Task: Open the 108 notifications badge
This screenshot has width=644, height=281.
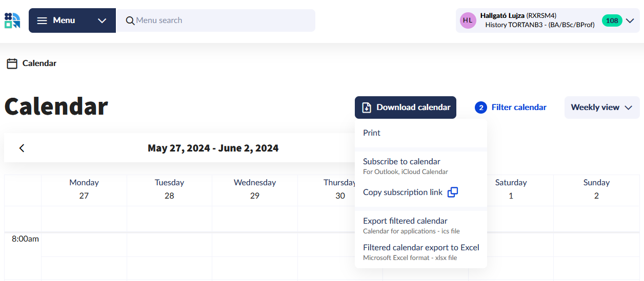Action: 612,20
